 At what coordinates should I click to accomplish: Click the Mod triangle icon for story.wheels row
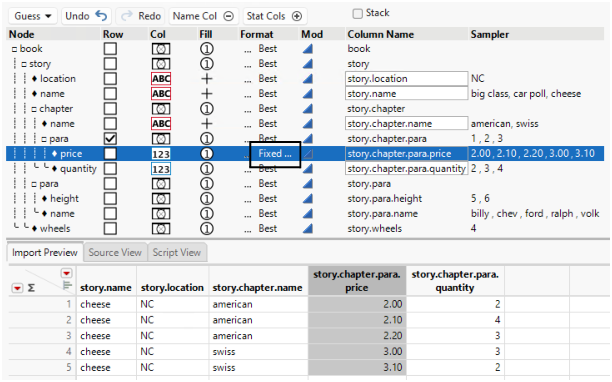(x=308, y=229)
